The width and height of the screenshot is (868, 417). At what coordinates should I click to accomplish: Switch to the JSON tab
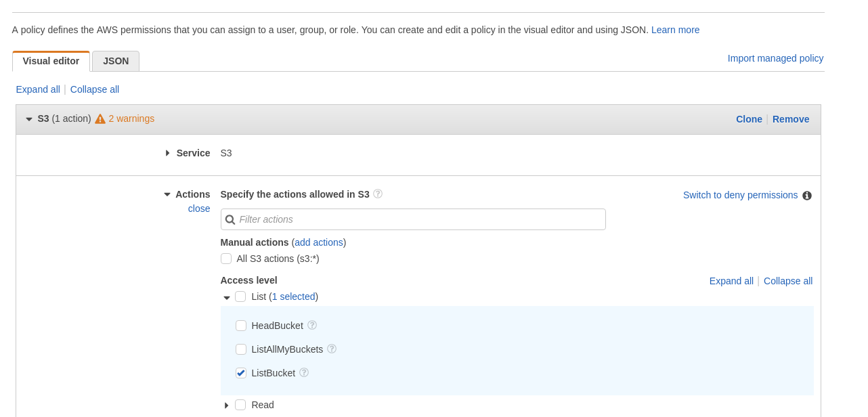tap(115, 60)
